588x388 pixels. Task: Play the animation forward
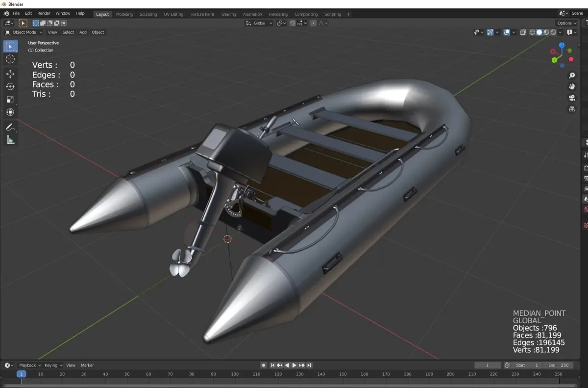[x=294, y=365]
